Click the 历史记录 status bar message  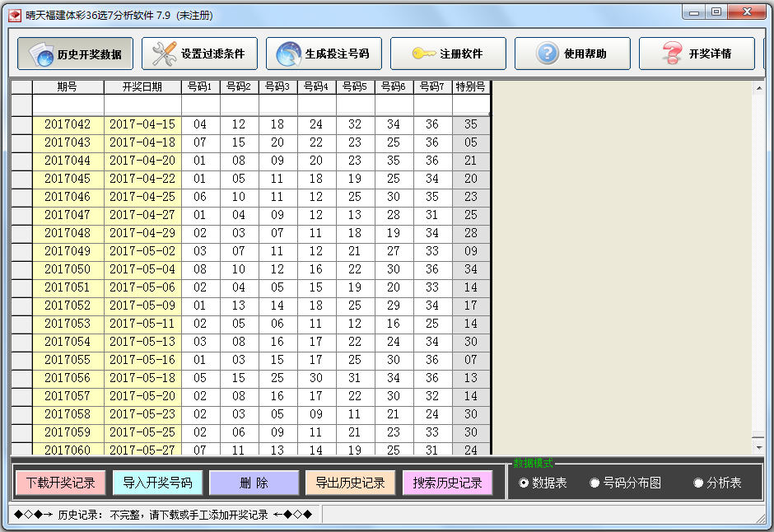pyautogui.click(x=163, y=515)
